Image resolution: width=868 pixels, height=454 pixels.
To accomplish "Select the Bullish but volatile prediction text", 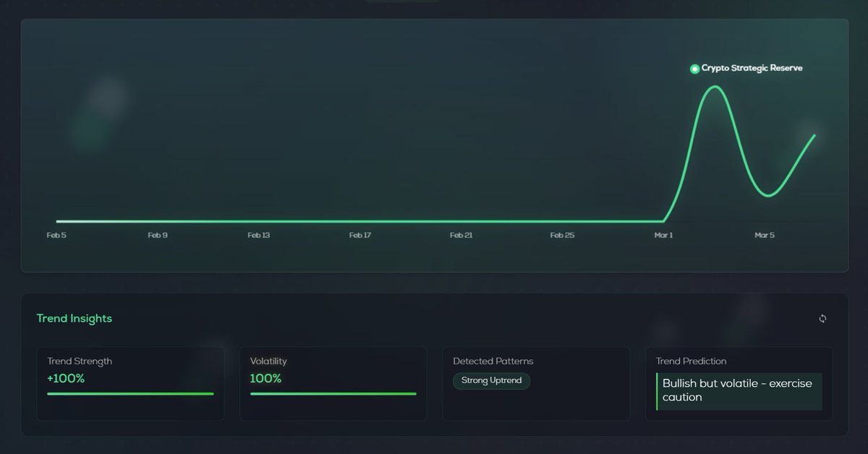I will [737, 390].
